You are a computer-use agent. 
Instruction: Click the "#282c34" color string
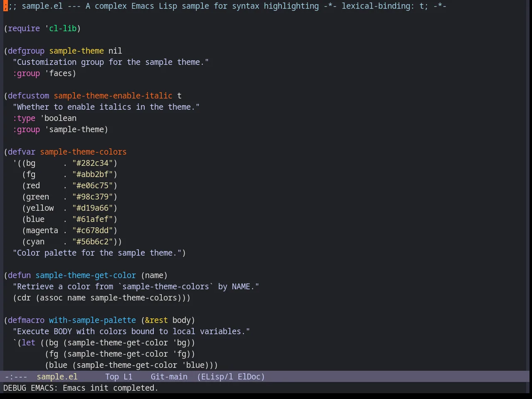coord(92,163)
